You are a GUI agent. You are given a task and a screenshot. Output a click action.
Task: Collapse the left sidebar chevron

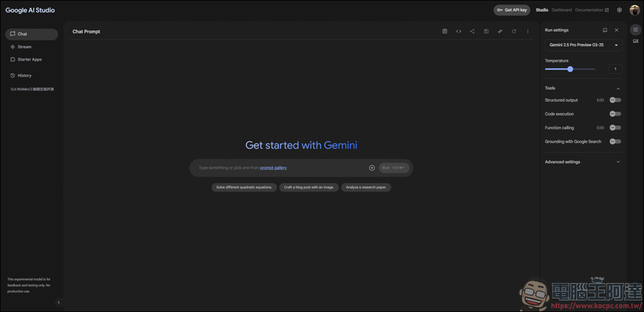[x=59, y=302]
